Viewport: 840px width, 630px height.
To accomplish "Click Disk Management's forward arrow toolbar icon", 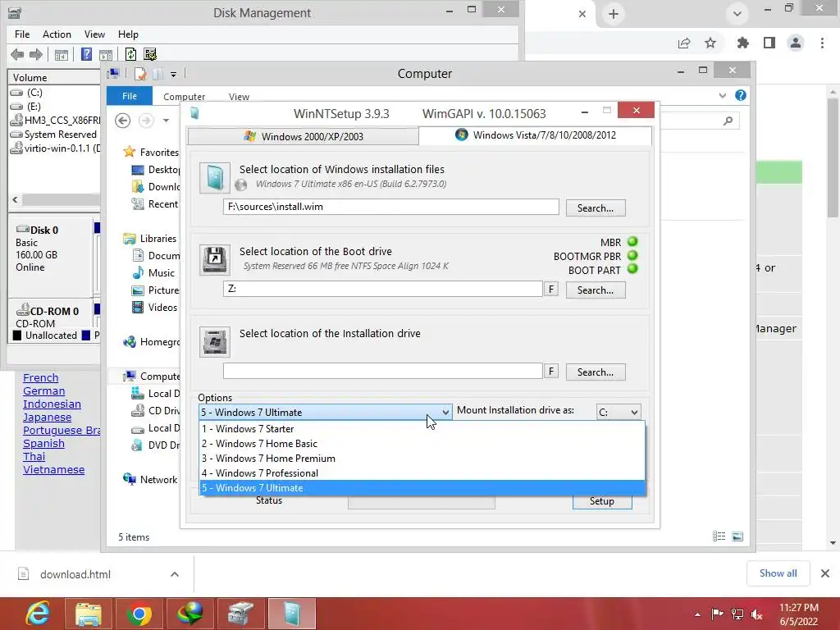I will pyautogui.click(x=36, y=54).
